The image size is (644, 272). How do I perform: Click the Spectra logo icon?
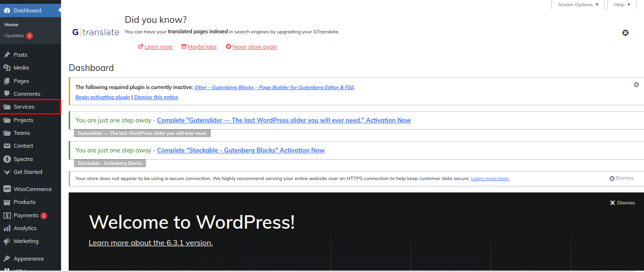7,159
